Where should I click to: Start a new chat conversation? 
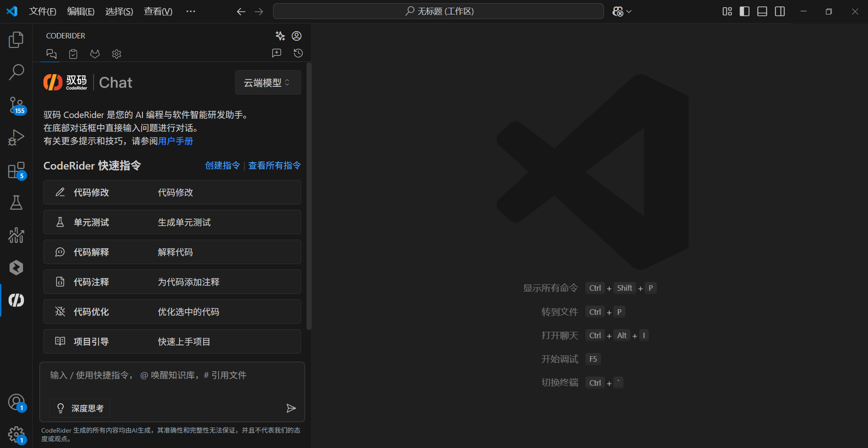[277, 53]
